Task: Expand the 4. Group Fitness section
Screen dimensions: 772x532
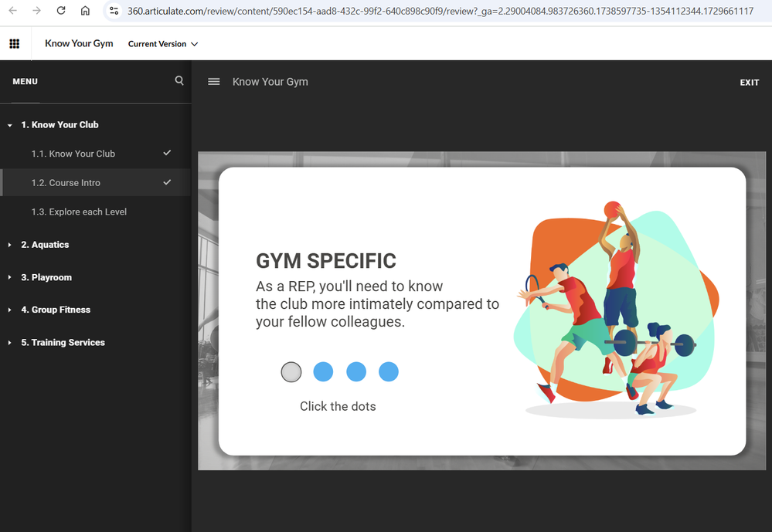Action: tap(9, 310)
